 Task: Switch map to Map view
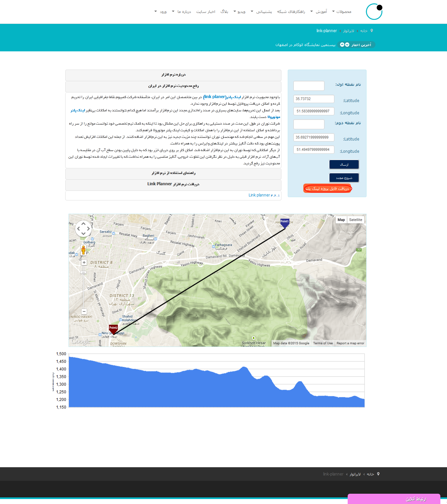[341, 220]
